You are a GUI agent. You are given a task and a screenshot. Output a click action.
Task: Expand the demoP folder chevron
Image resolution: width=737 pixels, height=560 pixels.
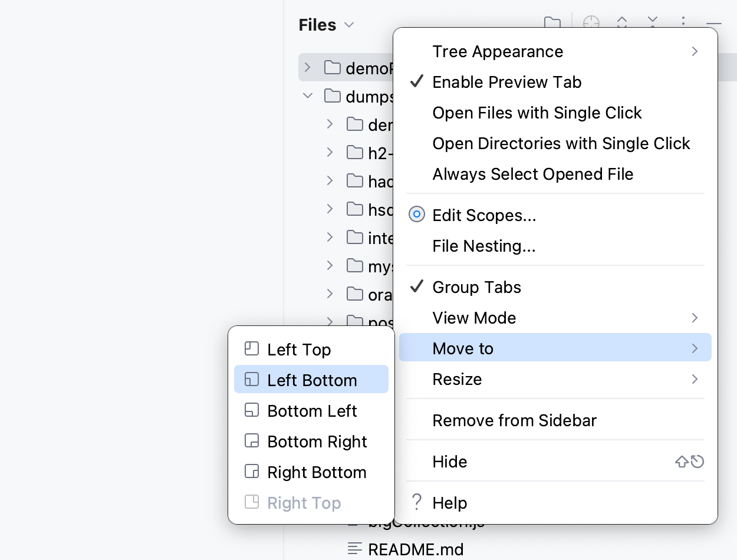307,67
